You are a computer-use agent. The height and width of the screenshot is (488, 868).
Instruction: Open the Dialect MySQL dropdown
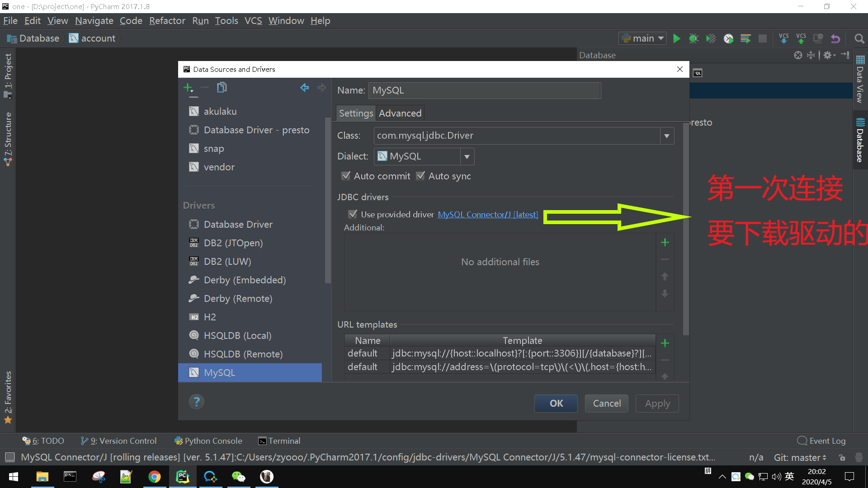tap(467, 157)
